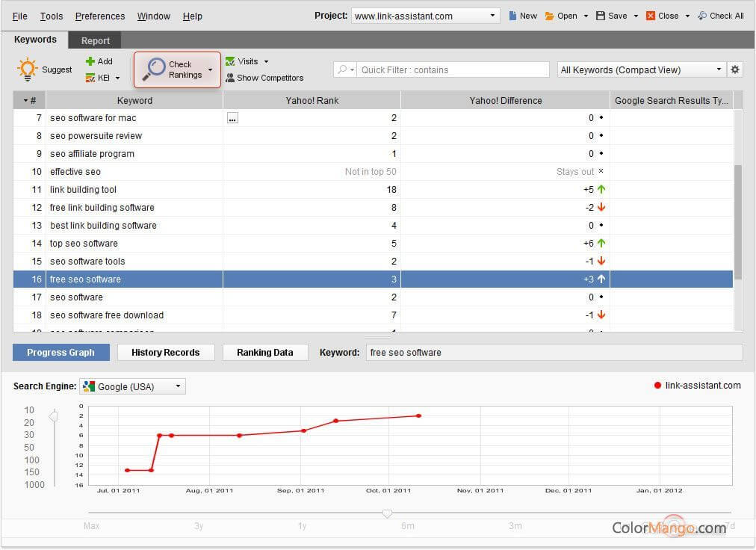
Task: Click the Keyword field showing free seo software
Action: [x=554, y=352]
